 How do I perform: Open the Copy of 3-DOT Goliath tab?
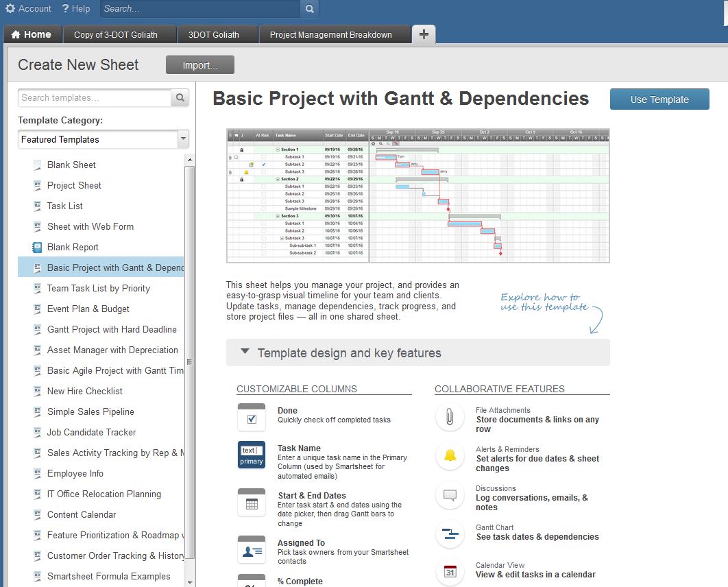(119, 34)
